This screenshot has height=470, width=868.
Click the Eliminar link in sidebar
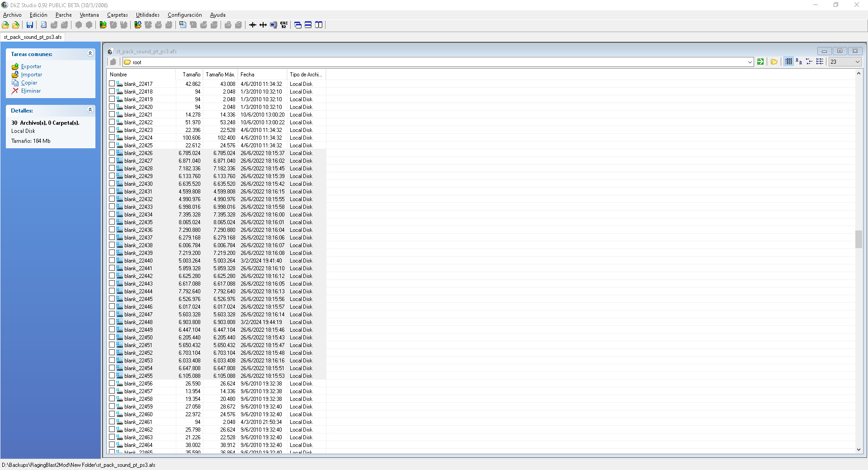[31, 91]
